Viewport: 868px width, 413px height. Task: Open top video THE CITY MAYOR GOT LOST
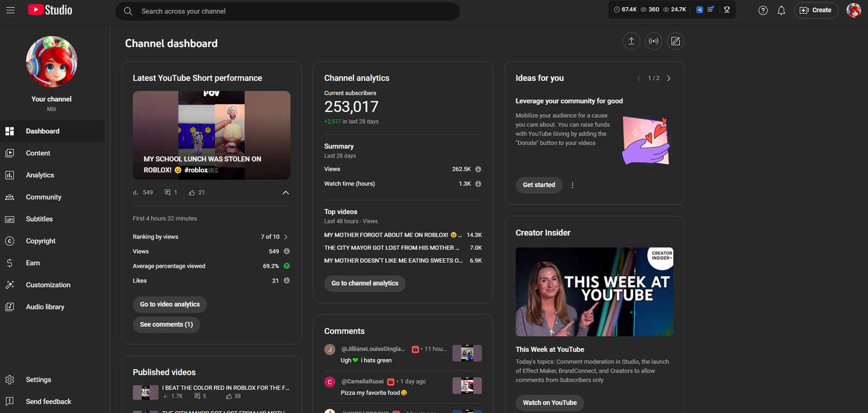(x=392, y=248)
